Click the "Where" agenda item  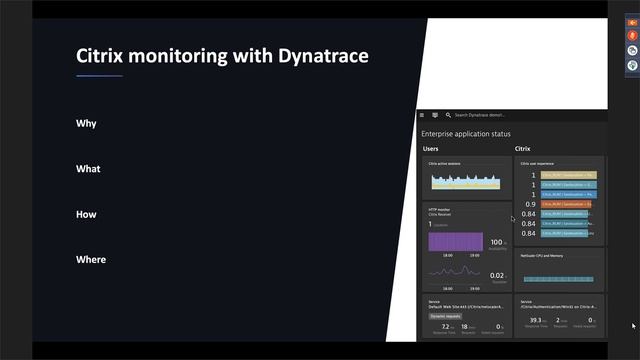[91, 260]
